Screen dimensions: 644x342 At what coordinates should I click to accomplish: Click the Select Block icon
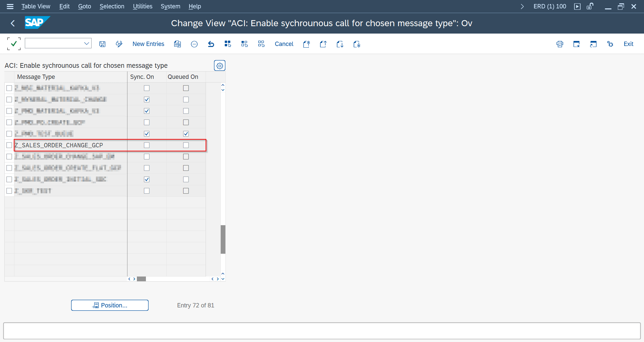[x=245, y=44]
